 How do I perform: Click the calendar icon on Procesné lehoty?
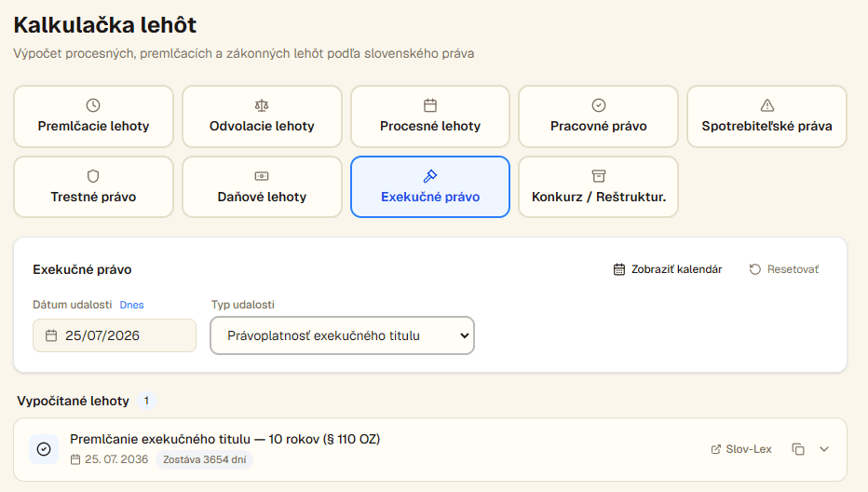click(430, 105)
